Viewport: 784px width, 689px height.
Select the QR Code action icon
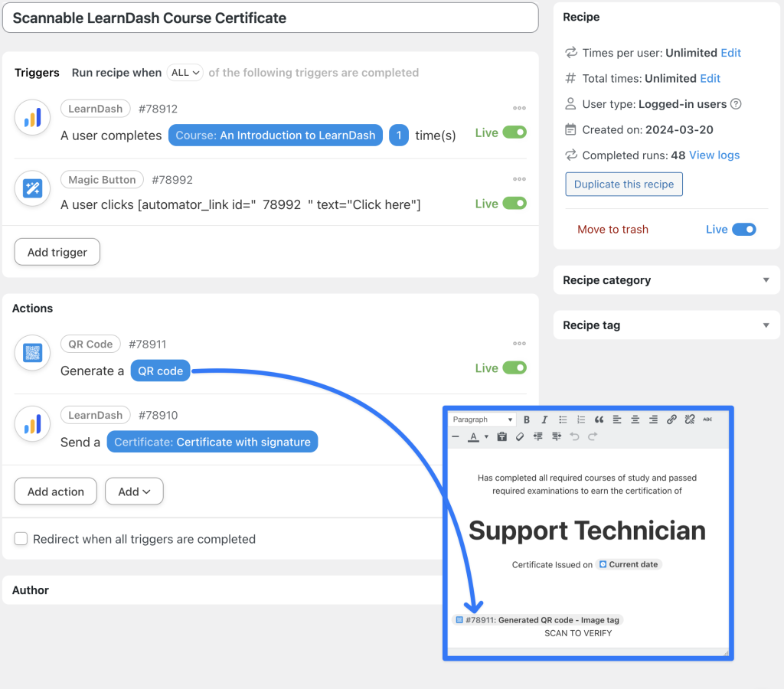(31, 353)
